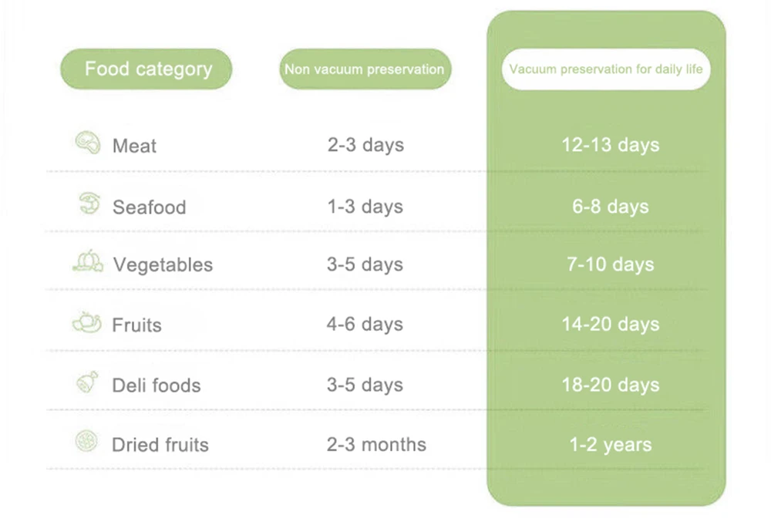Click the 4-6 days fruits value
The height and width of the screenshot is (532, 771).
click(x=365, y=325)
